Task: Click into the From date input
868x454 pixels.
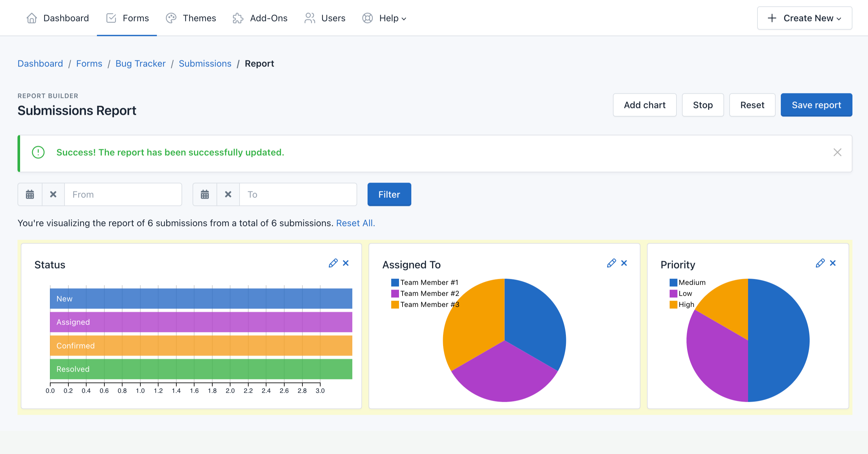Action: 123,195
